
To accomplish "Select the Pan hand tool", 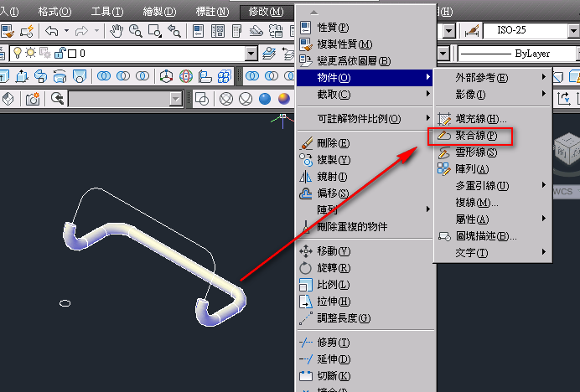I will pyautogui.click(x=117, y=31).
